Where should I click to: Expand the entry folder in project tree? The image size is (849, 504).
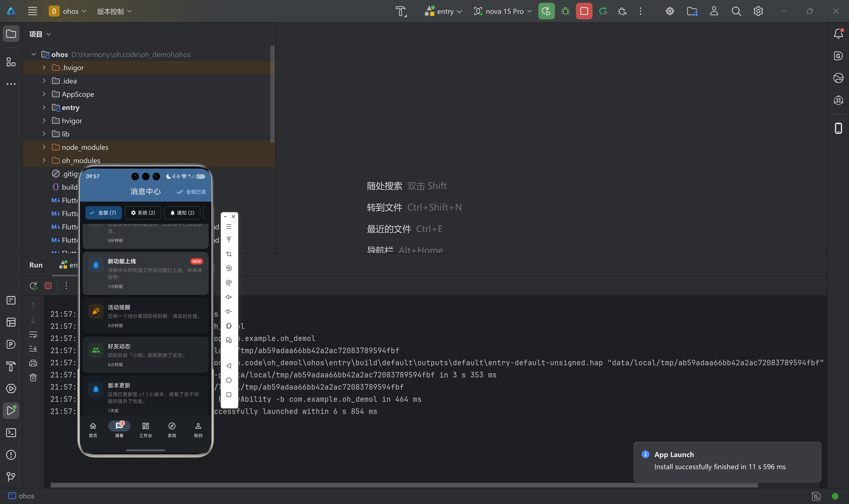pyautogui.click(x=44, y=107)
